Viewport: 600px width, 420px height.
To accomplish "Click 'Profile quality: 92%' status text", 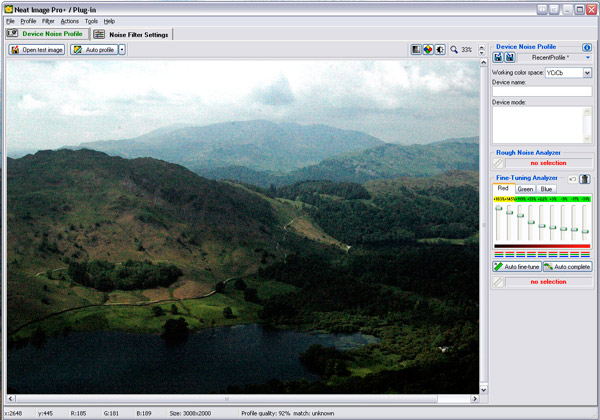I will [x=266, y=413].
